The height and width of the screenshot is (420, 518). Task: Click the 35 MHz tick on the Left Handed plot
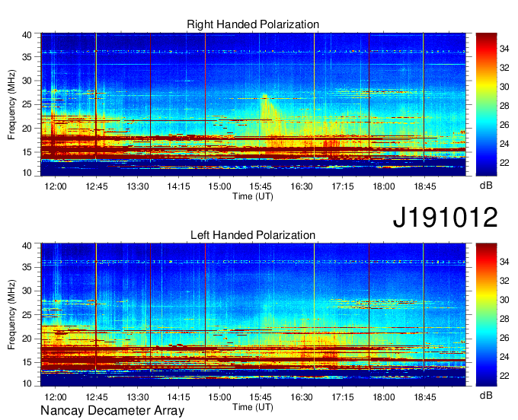pyautogui.click(x=27, y=267)
